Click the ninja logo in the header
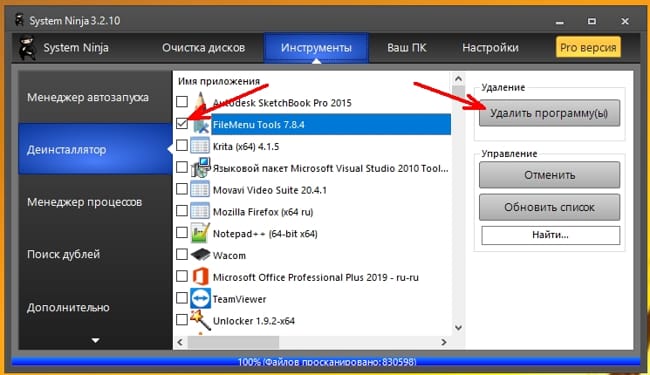650x375 pixels. pyautogui.click(x=28, y=47)
